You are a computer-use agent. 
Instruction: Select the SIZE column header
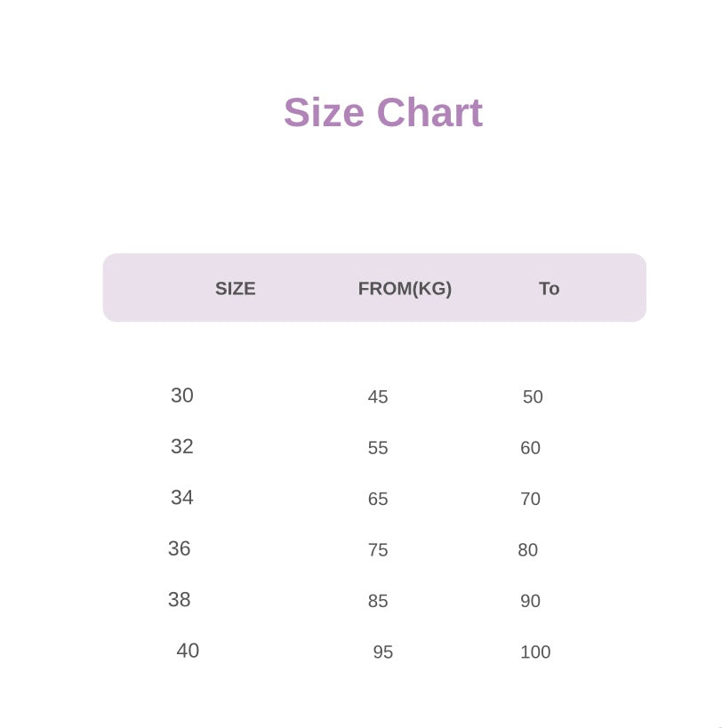[x=236, y=289]
